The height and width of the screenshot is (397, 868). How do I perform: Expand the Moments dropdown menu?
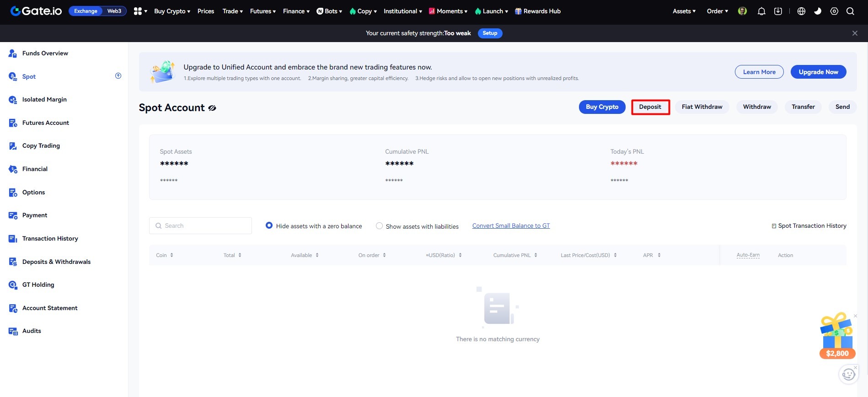coord(448,11)
